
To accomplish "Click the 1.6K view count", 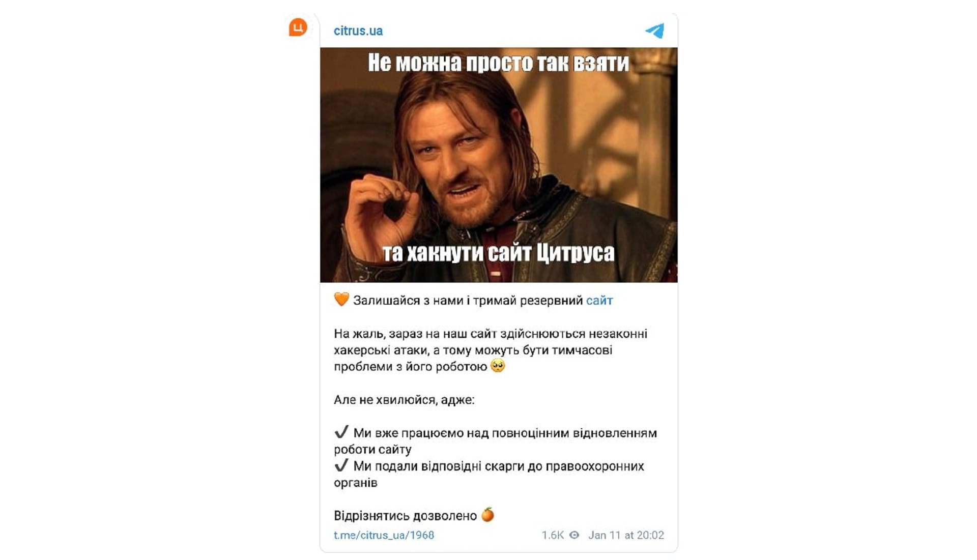I will [x=553, y=535].
